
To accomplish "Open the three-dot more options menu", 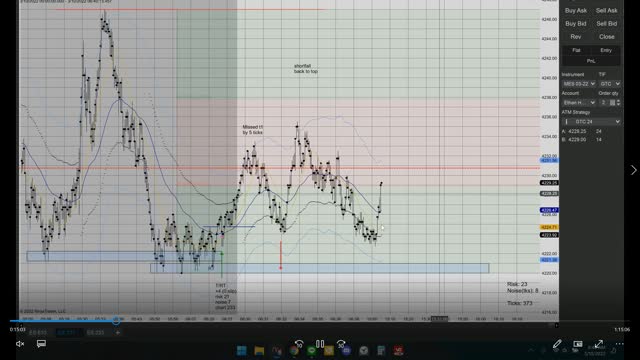I will click(619, 344).
